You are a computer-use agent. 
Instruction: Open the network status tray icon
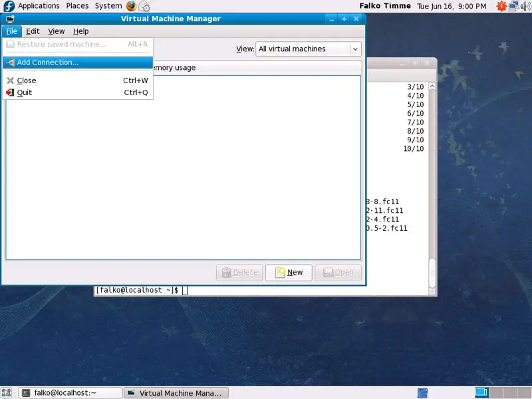coord(513,6)
